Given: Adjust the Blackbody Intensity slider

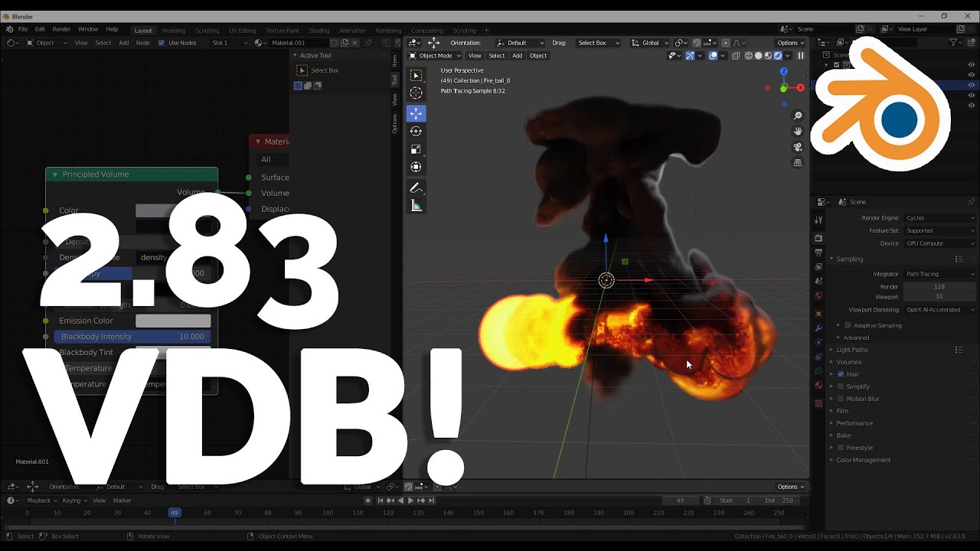Looking at the screenshot, I should tap(132, 337).
